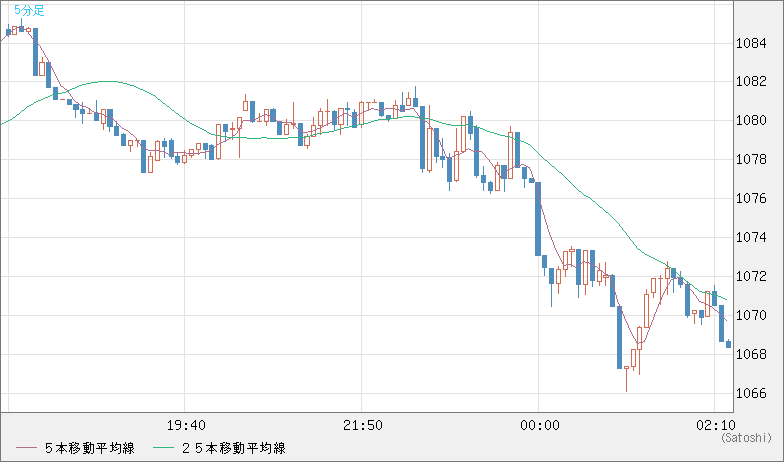Viewport: 784px width, 462px height.
Task: Select the long blue candle at 00:00
Action: coord(538,219)
